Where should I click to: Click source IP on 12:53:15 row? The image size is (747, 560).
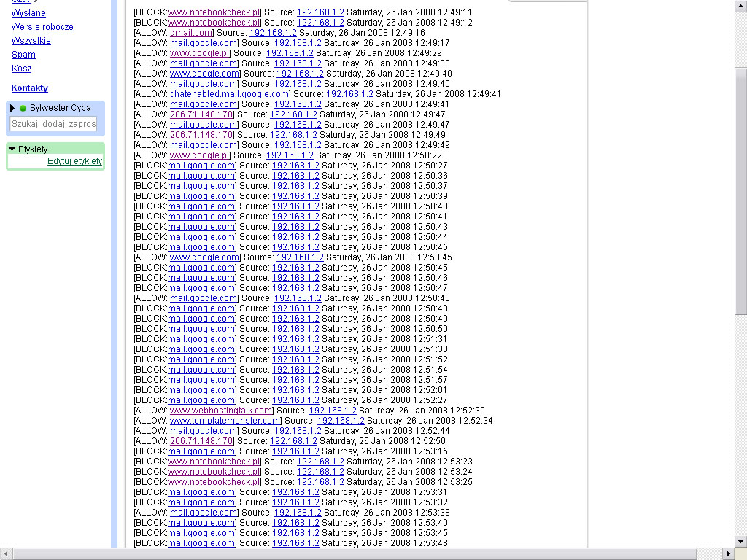point(295,451)
